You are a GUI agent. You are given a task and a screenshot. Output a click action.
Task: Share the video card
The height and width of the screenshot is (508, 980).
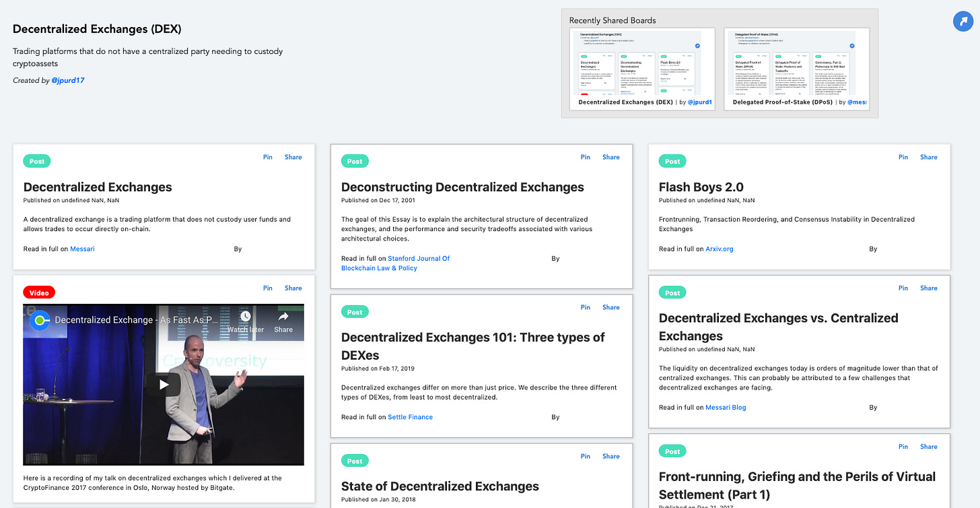point(293,288)
